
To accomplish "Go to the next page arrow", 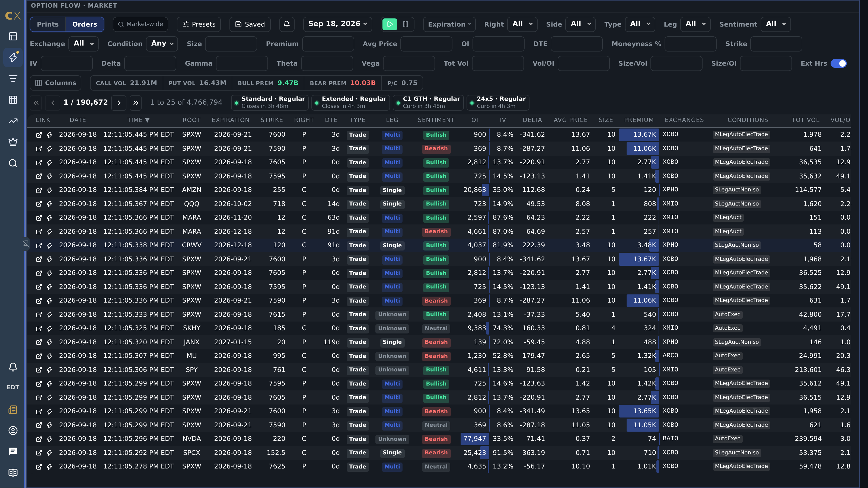I will point(119,103).
